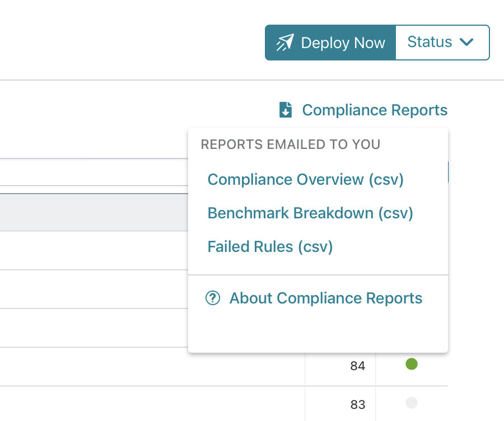
Task: Click the Status label text
Action: [x=430, y=42]
